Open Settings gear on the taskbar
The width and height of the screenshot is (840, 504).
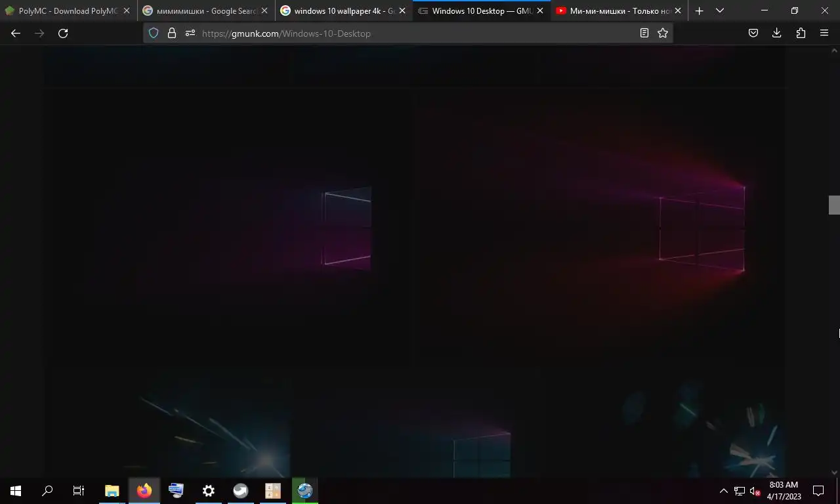209,491
